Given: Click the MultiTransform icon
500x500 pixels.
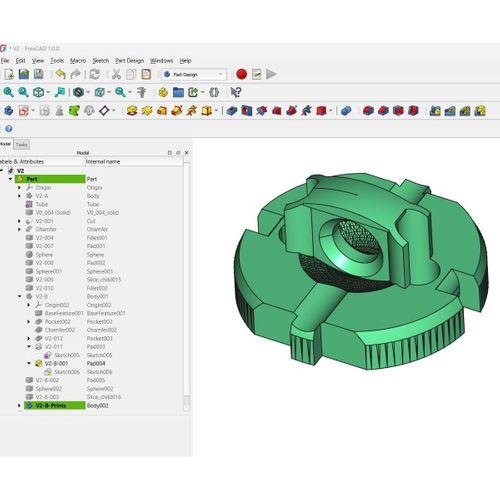Looking at the screenshot, I should [480, 111].
